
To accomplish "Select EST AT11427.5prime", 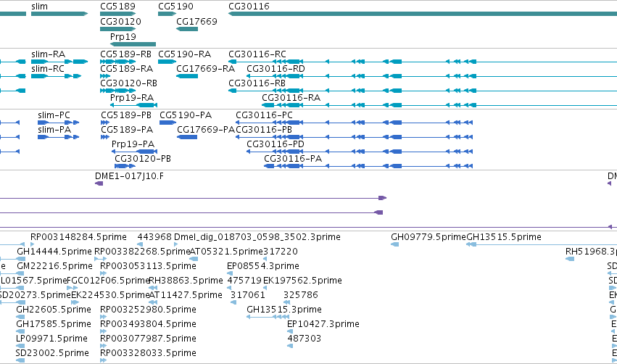I will point(186,295).
